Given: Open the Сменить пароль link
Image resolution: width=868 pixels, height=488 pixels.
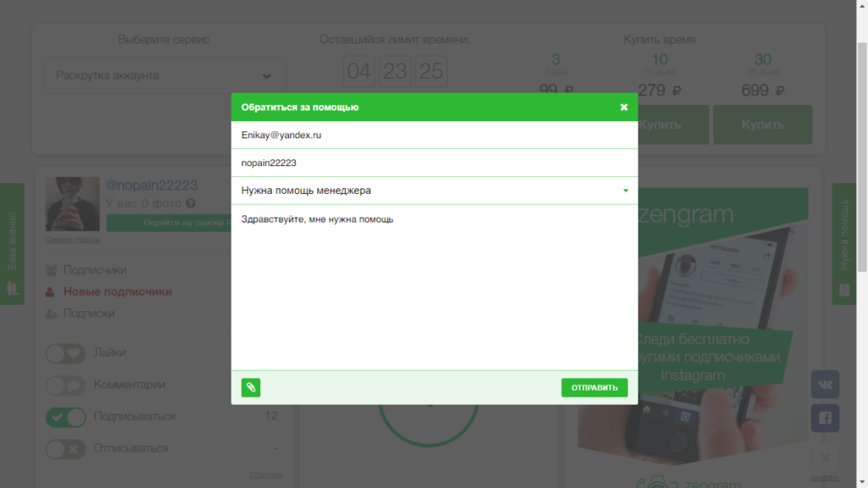Looking at the screenshot, I should (x=73, y=240).
